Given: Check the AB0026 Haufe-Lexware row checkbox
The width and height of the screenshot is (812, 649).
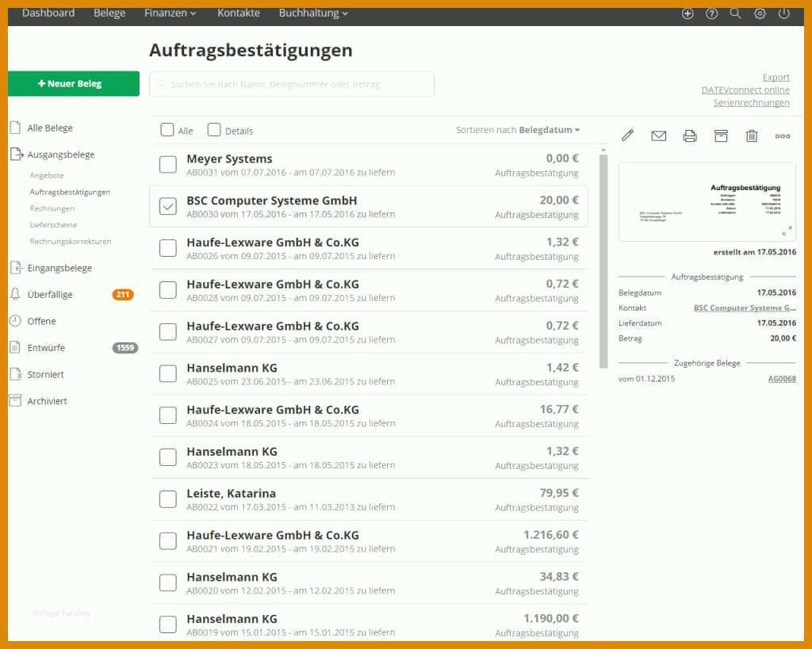Looking at the screenshot, I should point(168,248).
